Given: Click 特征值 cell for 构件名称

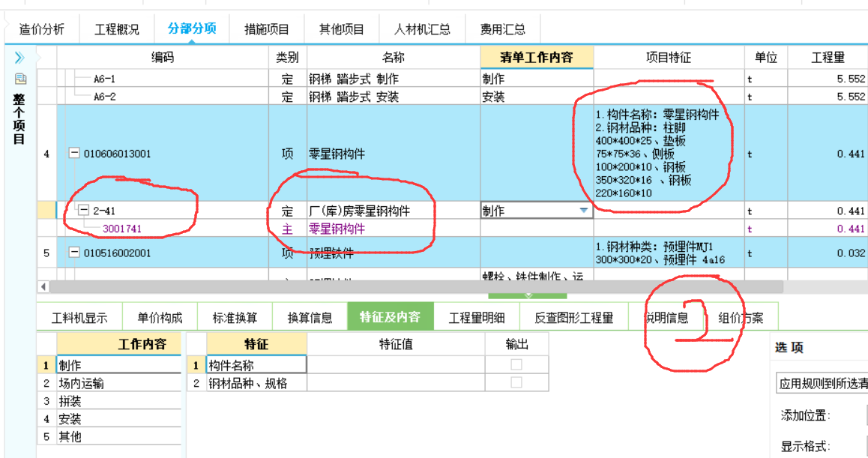Looking at the screenshot, I should click(x=396, y=364).
